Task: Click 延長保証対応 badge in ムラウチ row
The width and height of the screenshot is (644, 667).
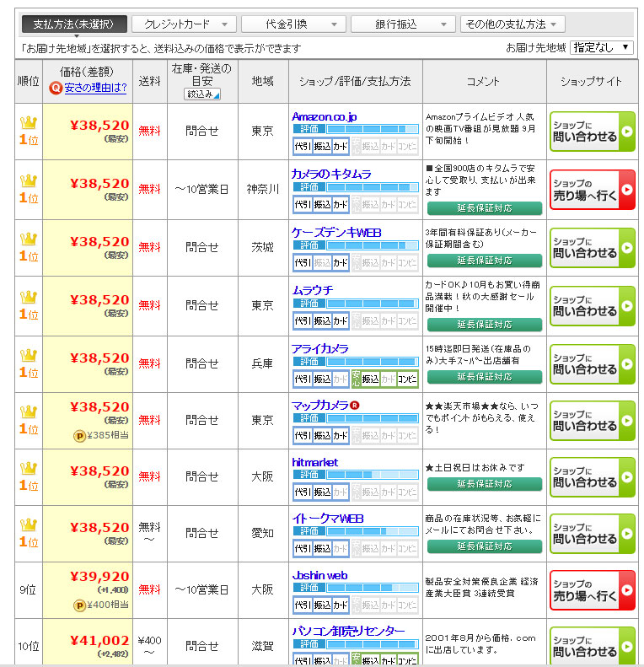Action: 485,325
